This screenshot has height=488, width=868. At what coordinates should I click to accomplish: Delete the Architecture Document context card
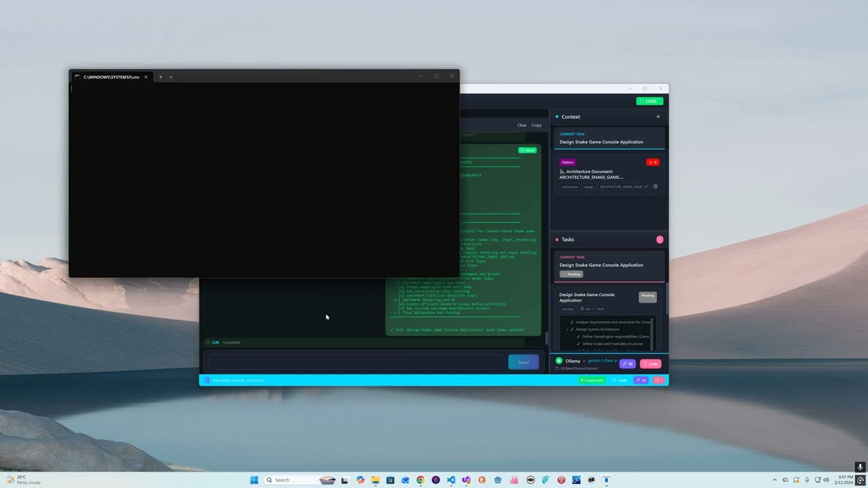coord(655,186)
